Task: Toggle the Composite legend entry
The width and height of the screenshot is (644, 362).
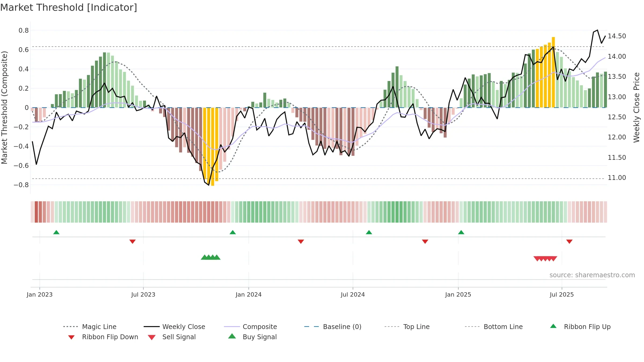Action: (250, 327)
